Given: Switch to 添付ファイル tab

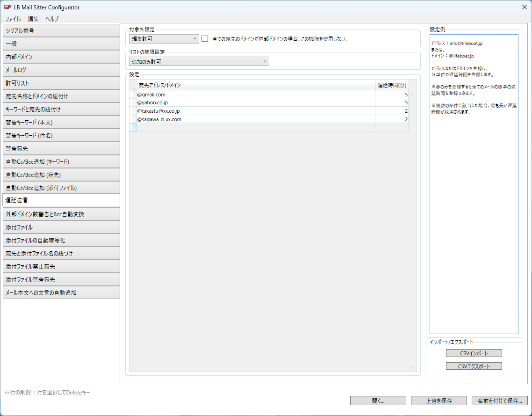Looking at the screenshot, I should pos(61,227).
